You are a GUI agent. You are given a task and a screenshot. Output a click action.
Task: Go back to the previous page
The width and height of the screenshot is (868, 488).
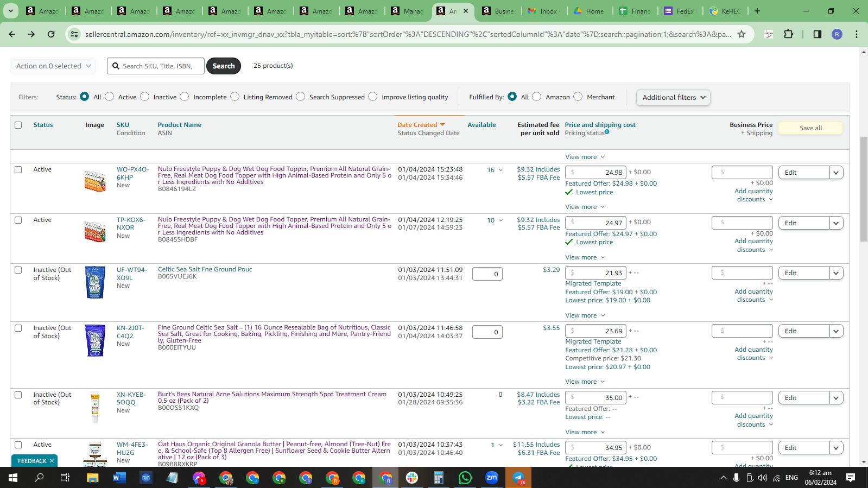[12, 34]
